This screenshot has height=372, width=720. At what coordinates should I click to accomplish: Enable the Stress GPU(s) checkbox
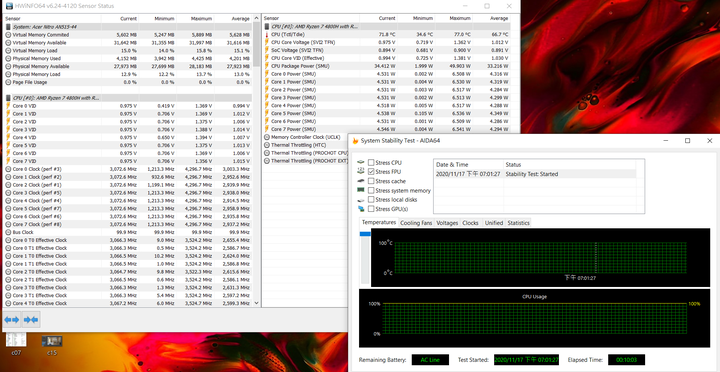371,209
